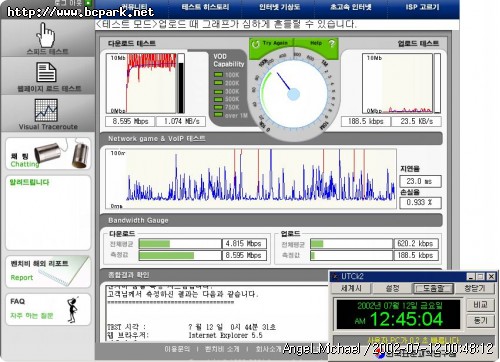Open the ISP 고르기 menu
This screenshot has height=362, width=500.
(x=422, y=7)
